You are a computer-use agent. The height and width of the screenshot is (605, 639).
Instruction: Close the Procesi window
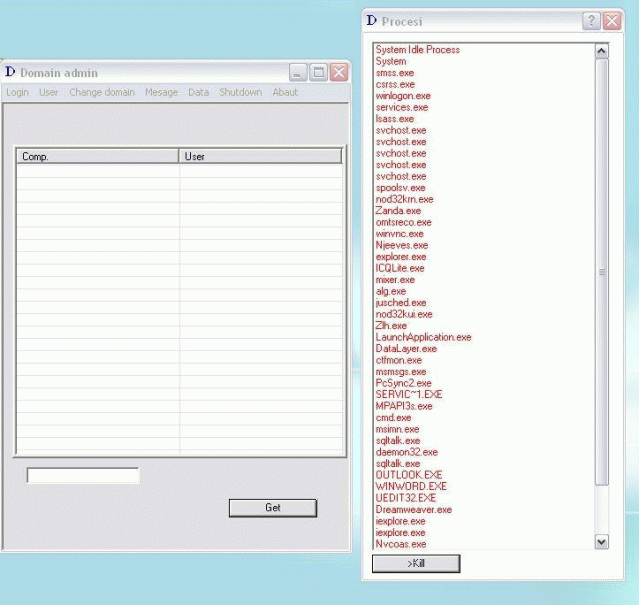[612, 21]
